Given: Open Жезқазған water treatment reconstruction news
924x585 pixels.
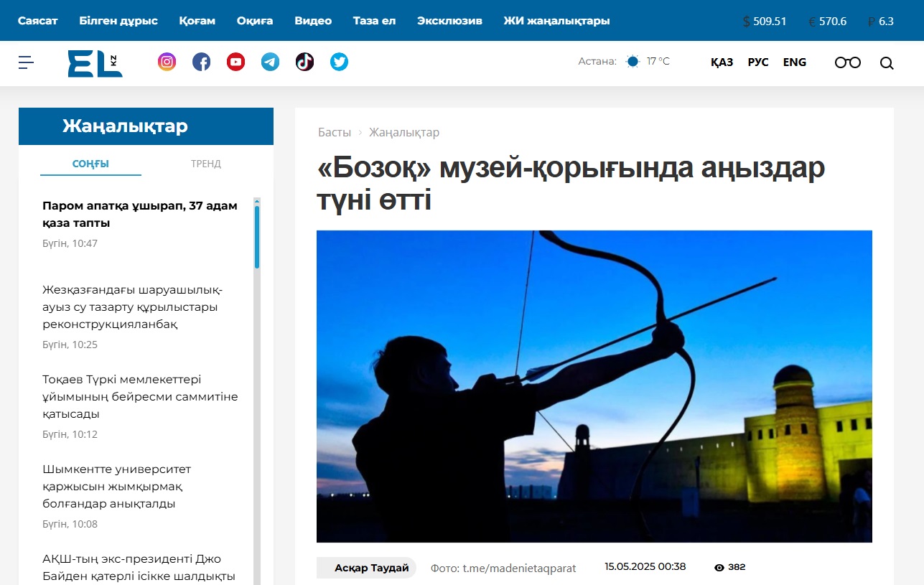Looking at the screenshot, I should tap(133, 307).
